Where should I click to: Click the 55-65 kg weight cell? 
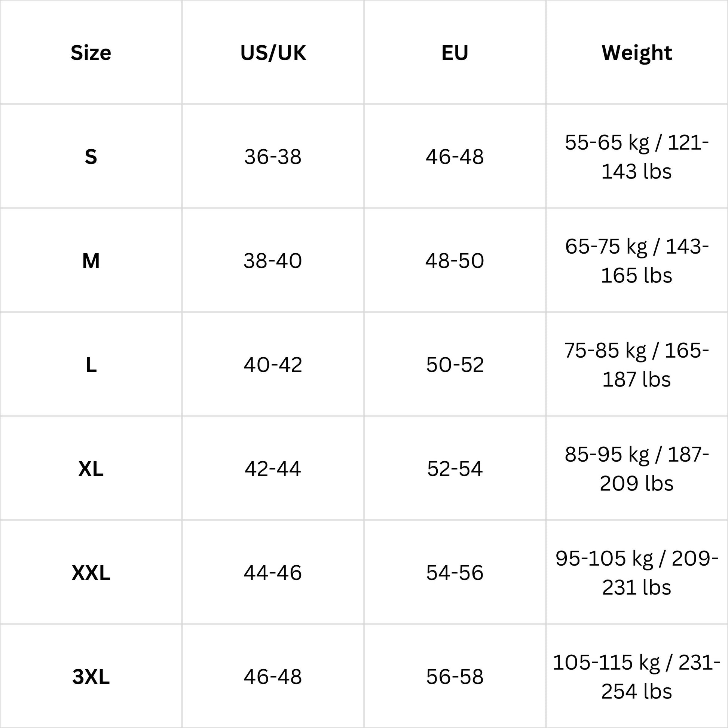click(637, 157)
